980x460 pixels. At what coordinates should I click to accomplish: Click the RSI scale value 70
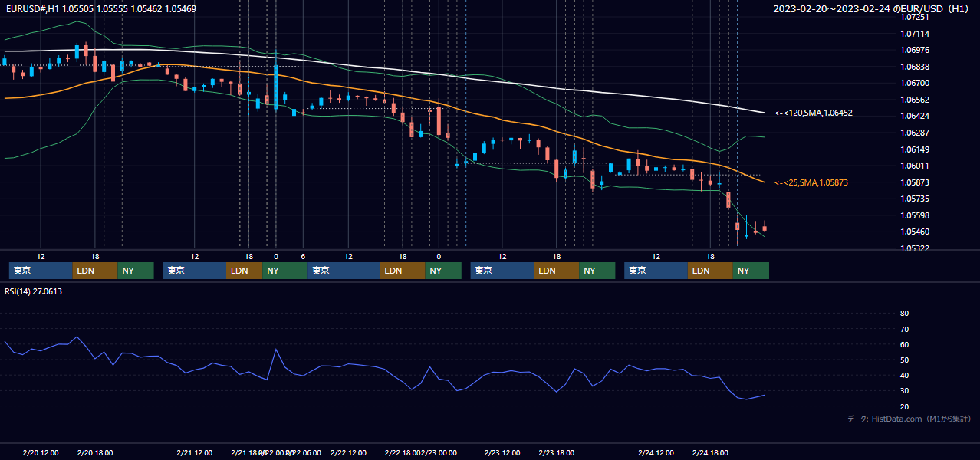pos(904,329)
